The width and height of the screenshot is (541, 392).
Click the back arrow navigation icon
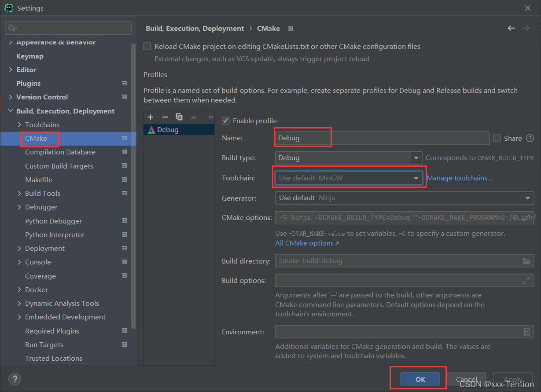pyautogui.click(x=511, y=28)
